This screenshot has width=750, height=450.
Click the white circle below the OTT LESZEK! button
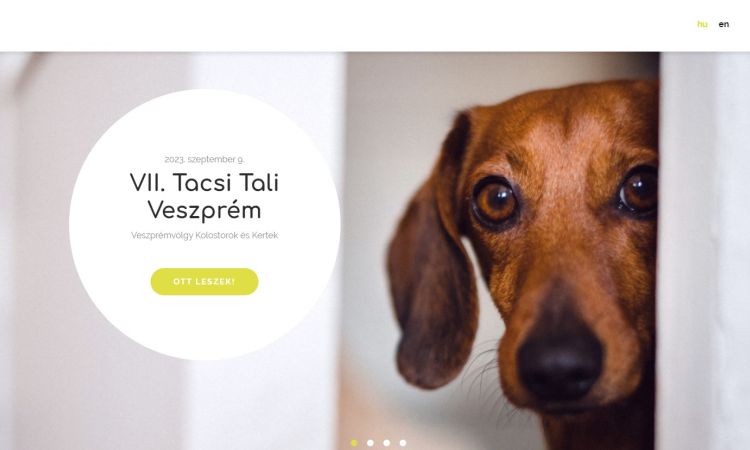204,325
